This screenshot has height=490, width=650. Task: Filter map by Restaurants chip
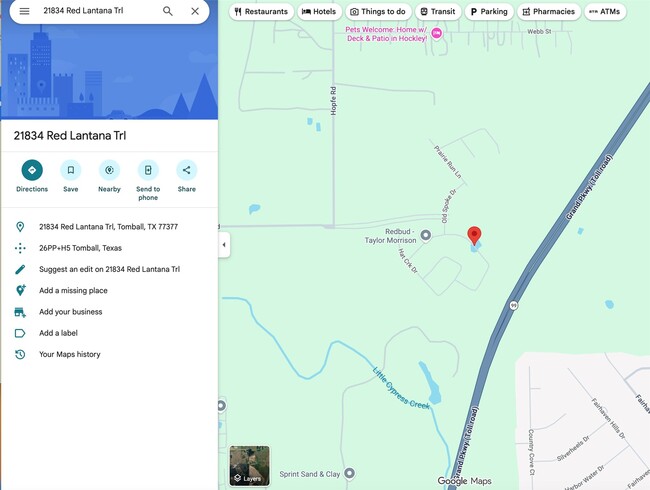(261, 12)
